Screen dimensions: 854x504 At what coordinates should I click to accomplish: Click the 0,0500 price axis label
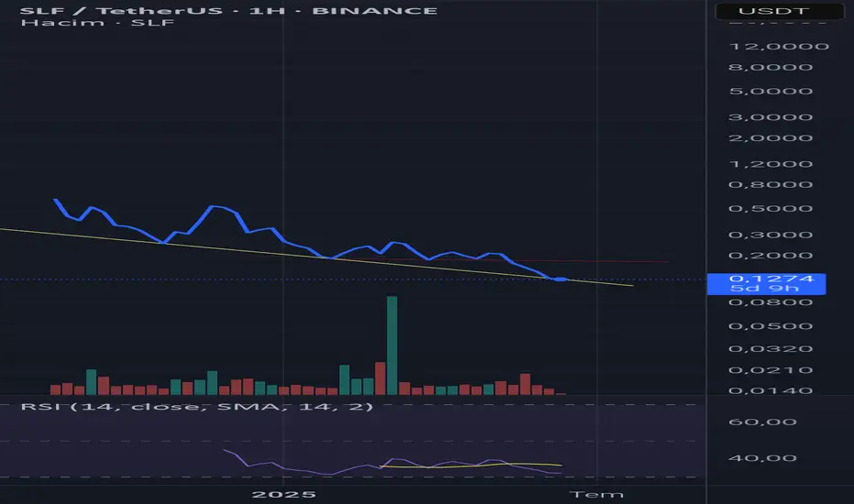(x=771, y=326)
